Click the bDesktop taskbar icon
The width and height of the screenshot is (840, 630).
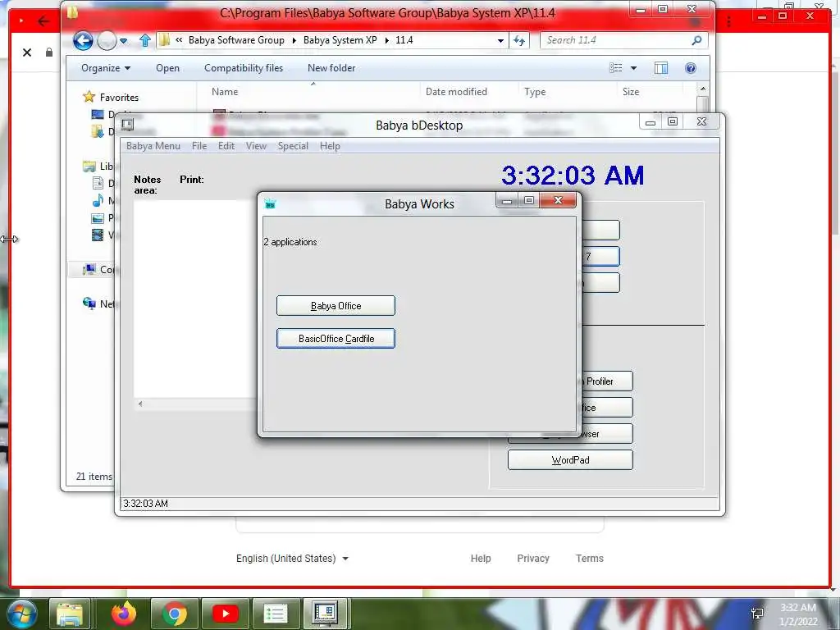325,614
